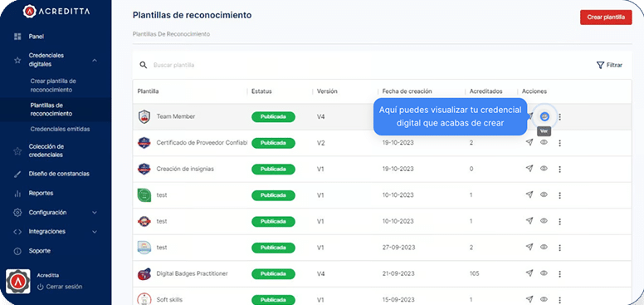Screen dimensions: 644x305
Task: Click Cerrar sesión link
Action: [x=64, y=287]
